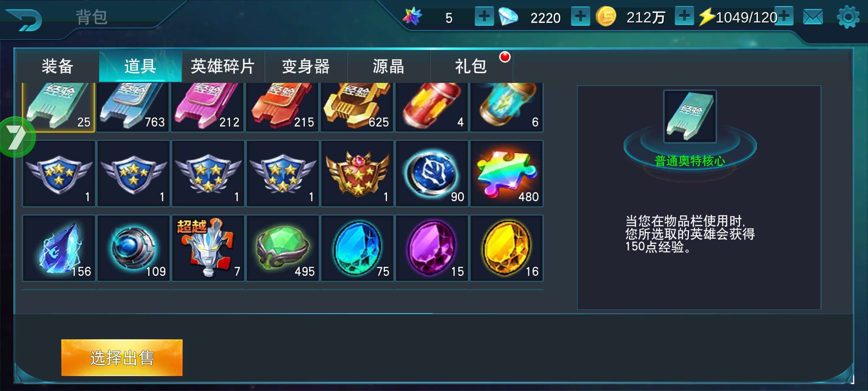Image resolution: width=868 pixels, height=391 pixels.
Task: Select the 超越 hero puzzle item
Action: tap(208, 248)
